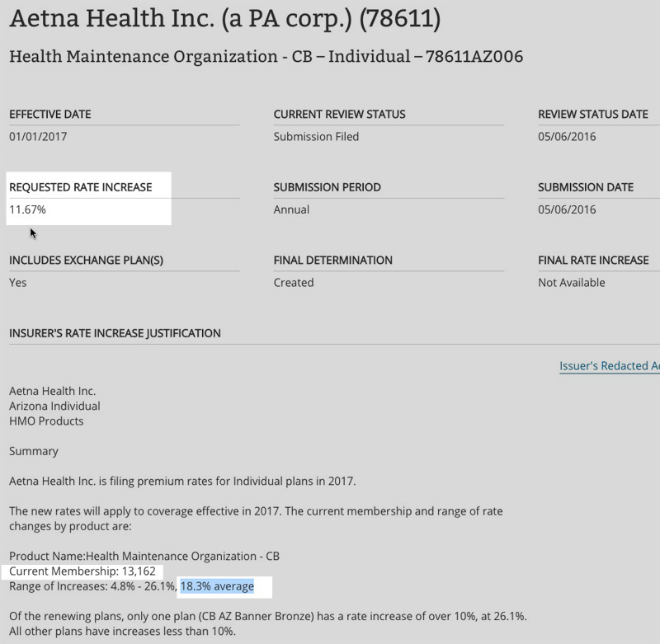Select the Annual submission period value
Viewport: 660px width, 644px height.
click(291, 209)
